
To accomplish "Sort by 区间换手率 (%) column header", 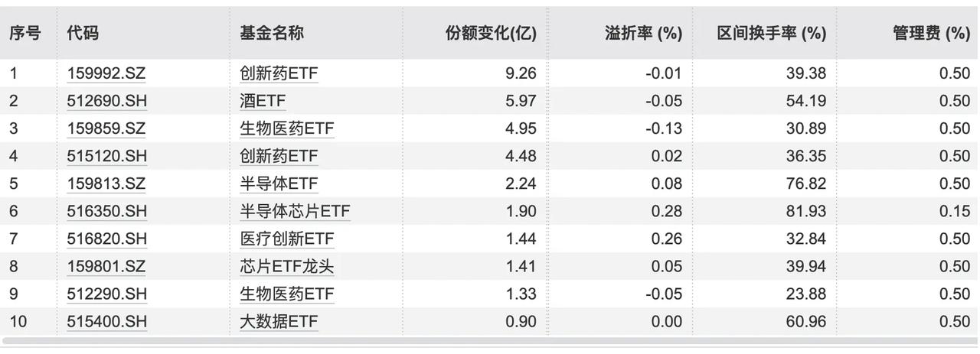I will coord(772,33).
